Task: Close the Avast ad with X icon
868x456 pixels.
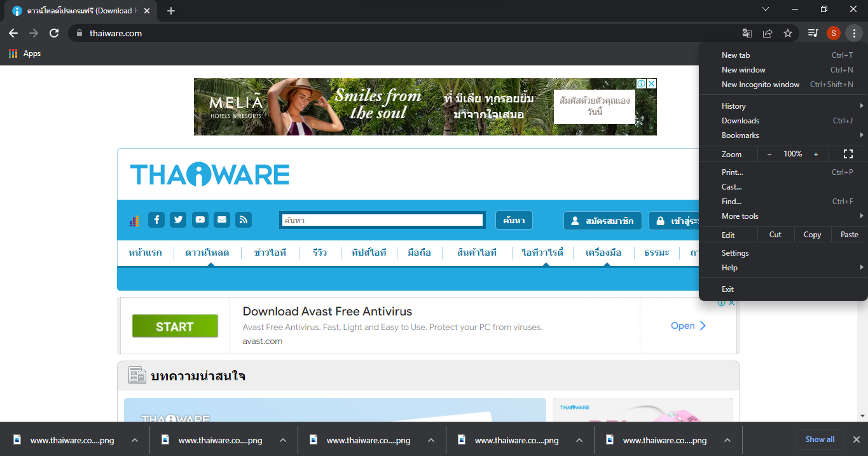Action: coord(731,303)
